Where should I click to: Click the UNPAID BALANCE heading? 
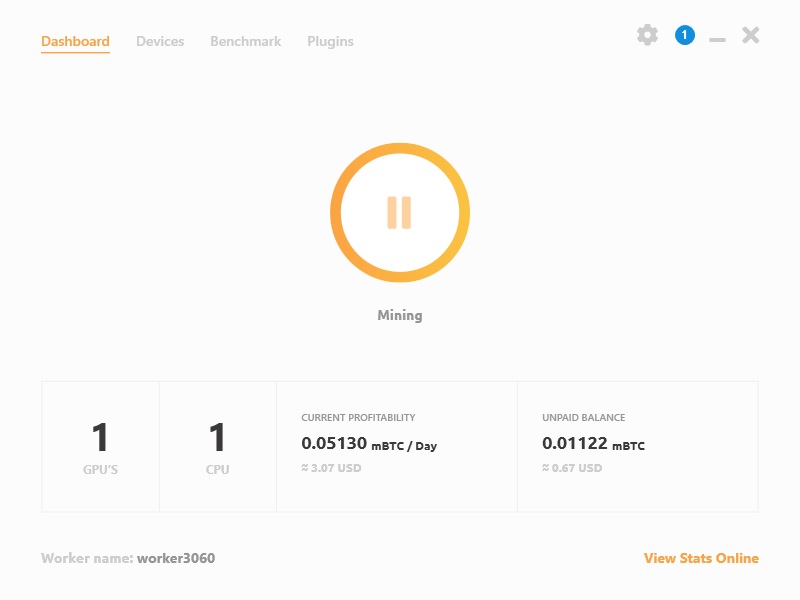click(583, 417)
